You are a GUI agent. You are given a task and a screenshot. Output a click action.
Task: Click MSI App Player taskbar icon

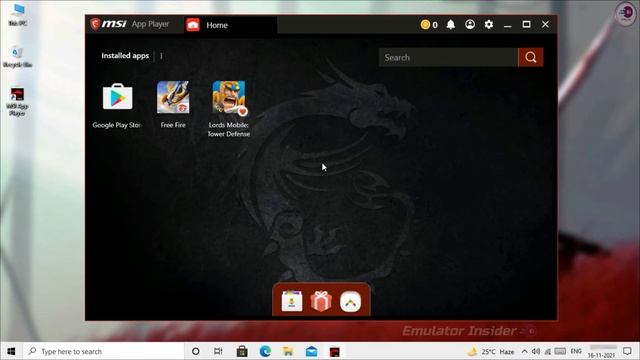(x=335, y=351)
